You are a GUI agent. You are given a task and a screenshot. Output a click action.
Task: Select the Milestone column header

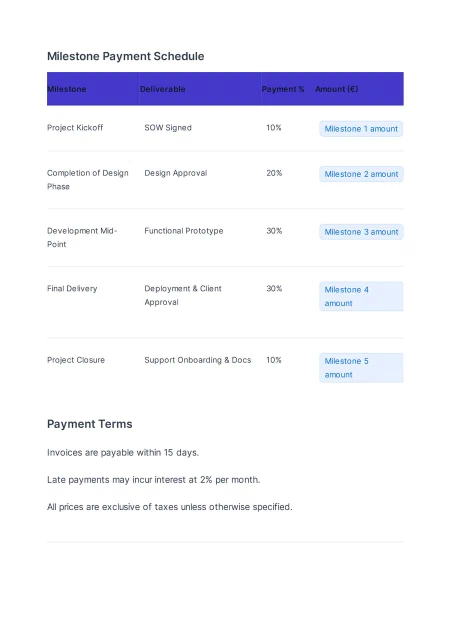click(x=67, y=89)
